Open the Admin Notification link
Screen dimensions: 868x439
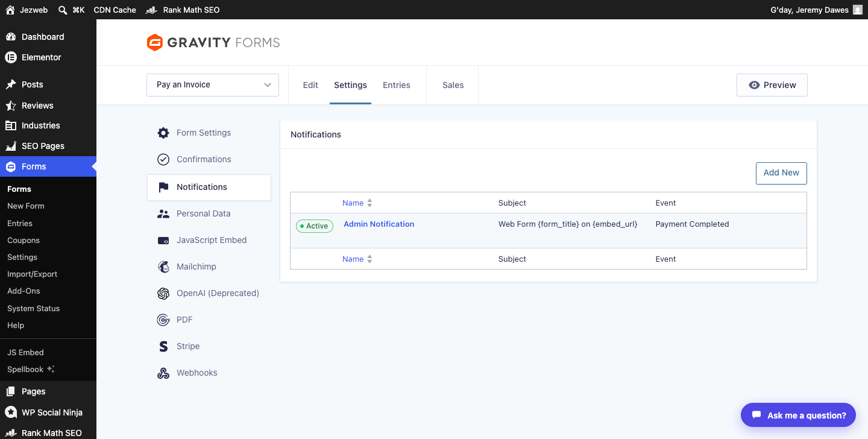379,224
